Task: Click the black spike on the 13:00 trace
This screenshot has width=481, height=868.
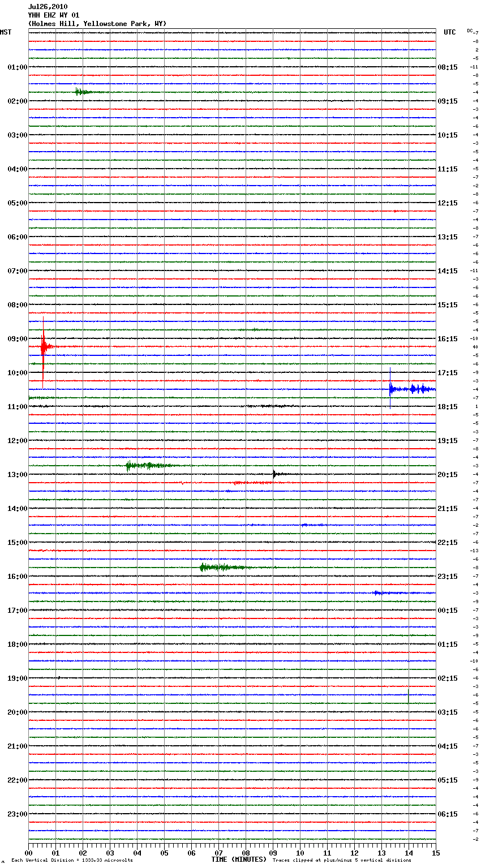Action: pos(274,474)
